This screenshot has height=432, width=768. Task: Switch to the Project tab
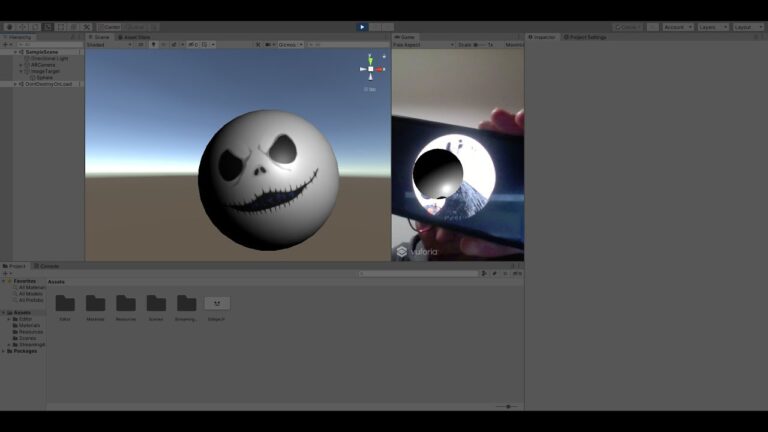pyautogui.click(x=15, y=266)
